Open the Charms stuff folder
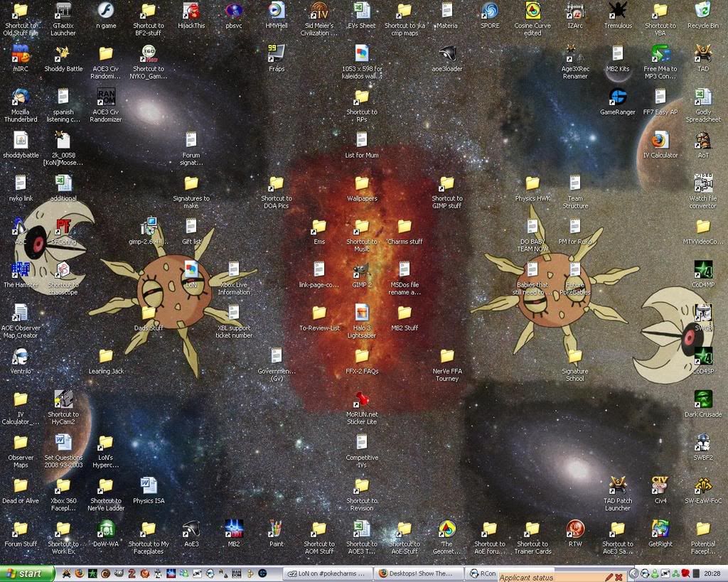 405,227
